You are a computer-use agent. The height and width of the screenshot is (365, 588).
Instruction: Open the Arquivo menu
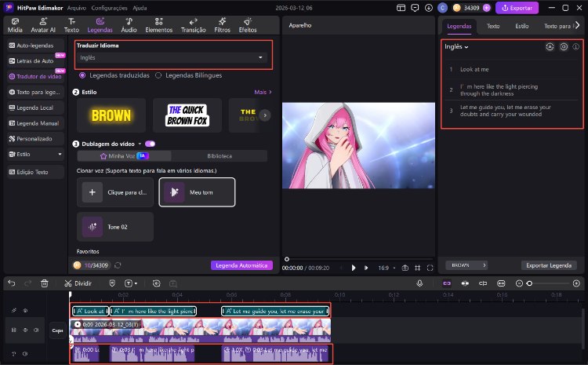tap(77, 8)
